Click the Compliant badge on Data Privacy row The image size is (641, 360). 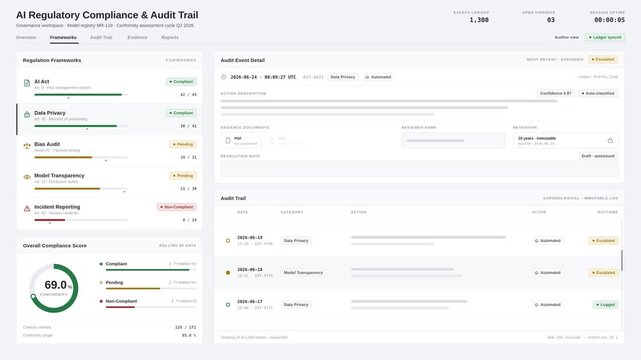pos(181,113)
